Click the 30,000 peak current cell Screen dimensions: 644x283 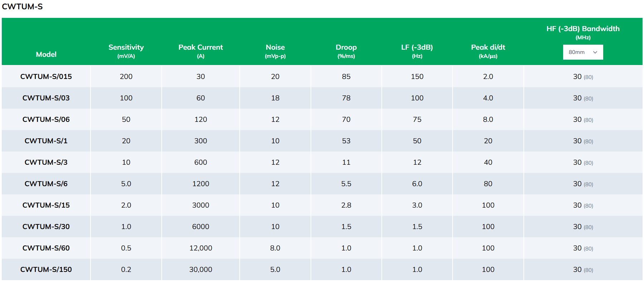(x=201, y=269)
